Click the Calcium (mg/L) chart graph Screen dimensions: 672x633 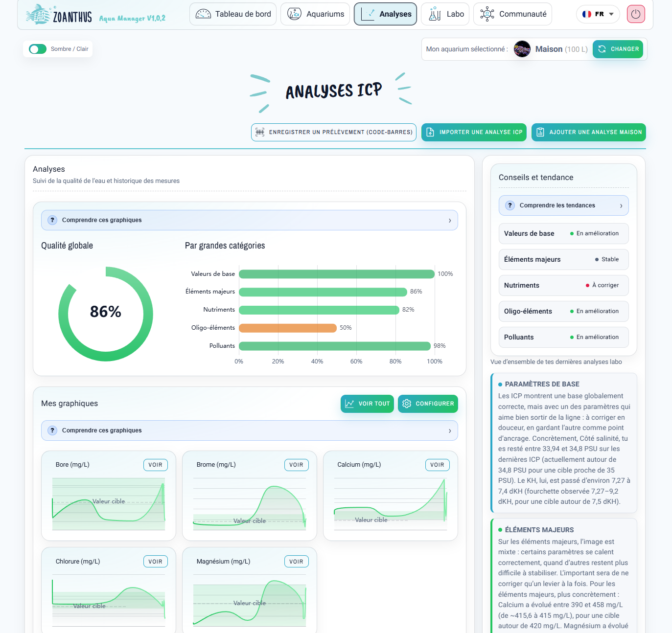391,504
